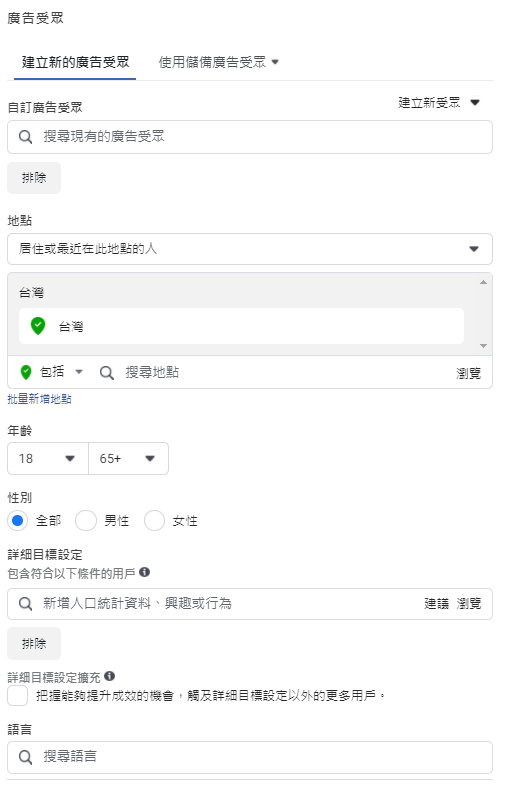Viewport: 505px width, 789px height.
Task: Open the minimum age 18 dropdown
Action: point(48,458)
